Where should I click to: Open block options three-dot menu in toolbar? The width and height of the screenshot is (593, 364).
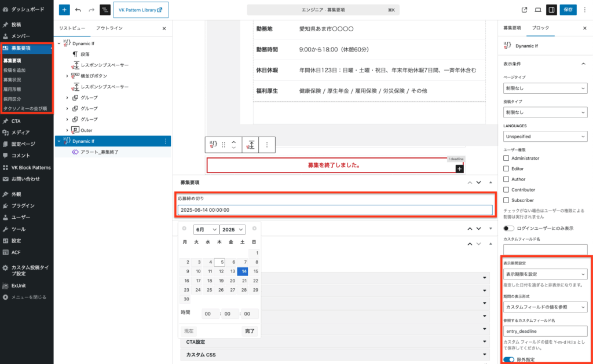pyautogui.click(x=266, y=145)
